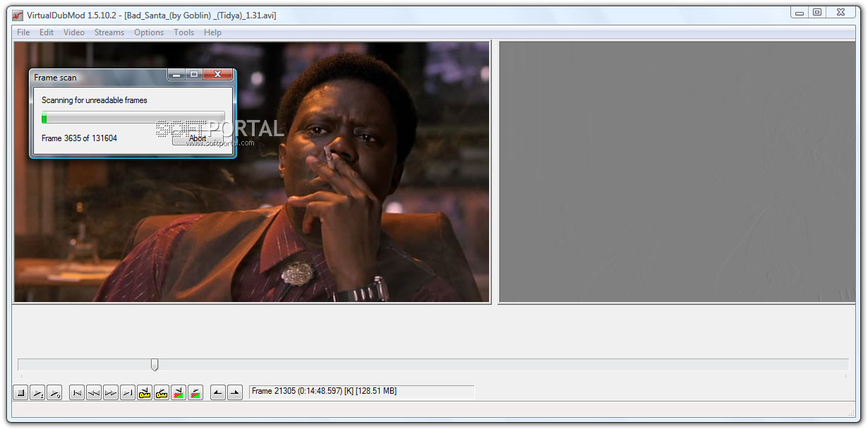Screen dimensions: 868x434
Task: Click the 'Scanning for unreadable frames' text
Action: point(95,100)
